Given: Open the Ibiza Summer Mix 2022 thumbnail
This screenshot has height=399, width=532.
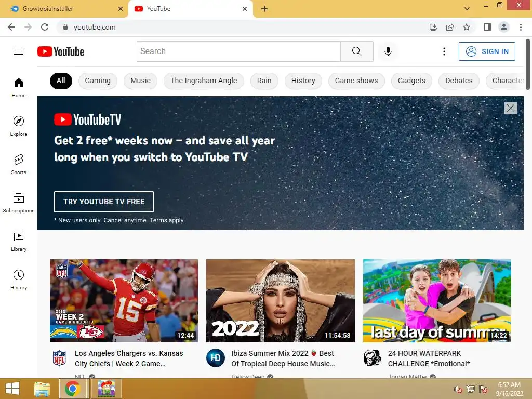Looking at the screenshot, I should click(x=280, y=301).
